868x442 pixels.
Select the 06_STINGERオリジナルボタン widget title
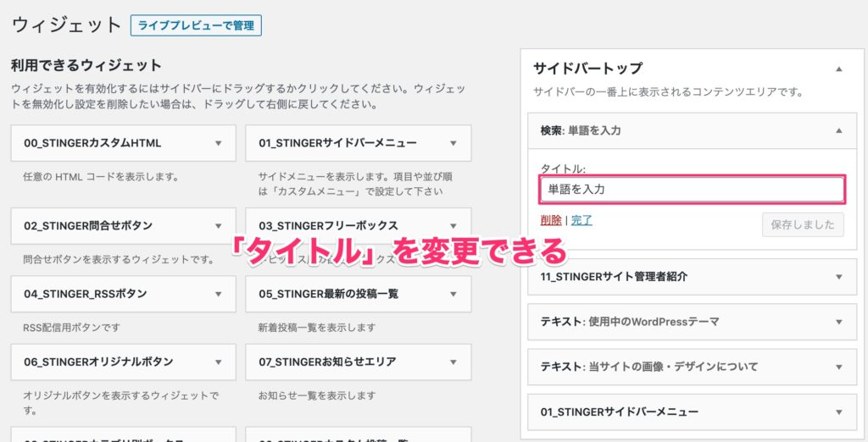pyautogui.click(x=98, y=362)
